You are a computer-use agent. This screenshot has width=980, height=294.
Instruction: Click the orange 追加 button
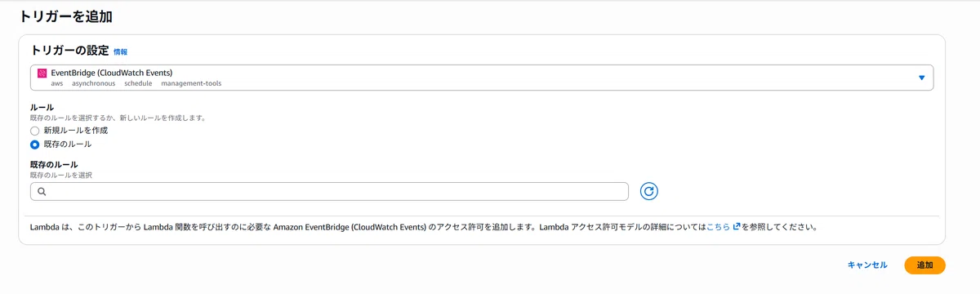click(924, 265)
